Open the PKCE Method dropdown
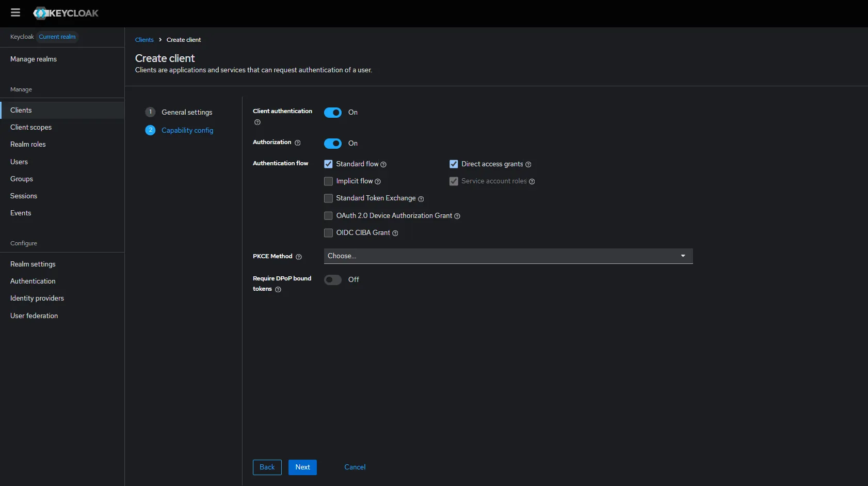 coord(508,256)
